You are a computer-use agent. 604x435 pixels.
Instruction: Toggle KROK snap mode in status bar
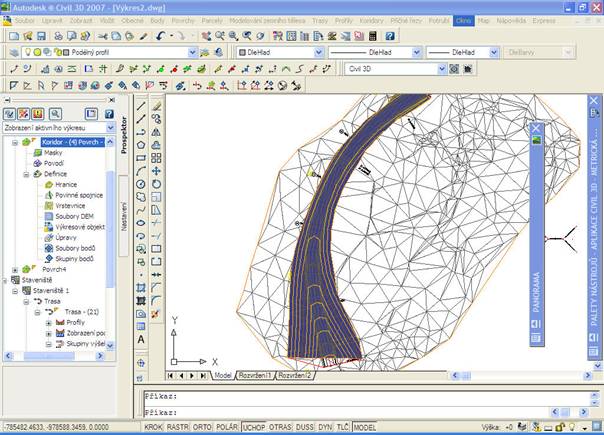[x=153, y=427]
